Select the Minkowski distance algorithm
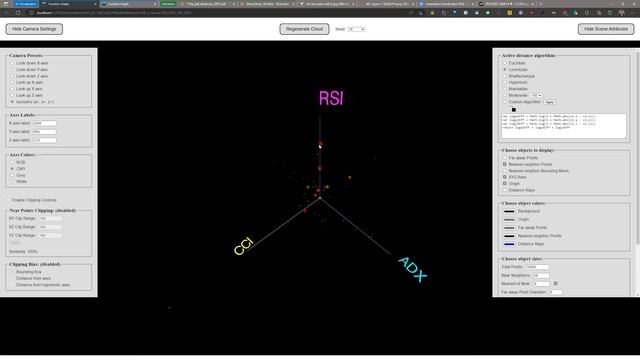Viewport: 640px width, 360px height. [x=505, y=96]
